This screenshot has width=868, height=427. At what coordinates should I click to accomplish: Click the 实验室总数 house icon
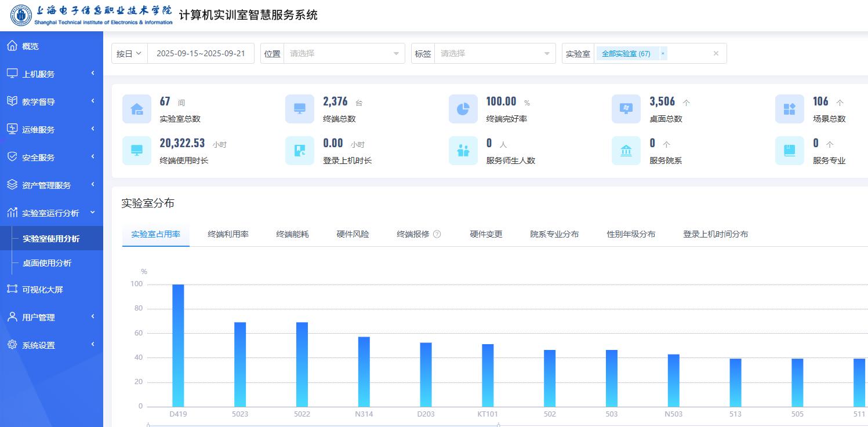137,109
